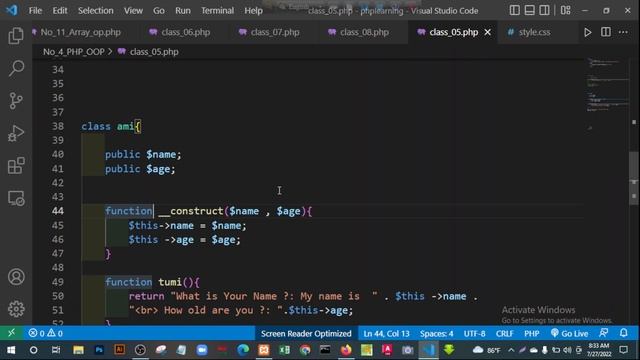The image size is (640, 360).
Task: Open the Terminal menu
Action: (217, 10)
